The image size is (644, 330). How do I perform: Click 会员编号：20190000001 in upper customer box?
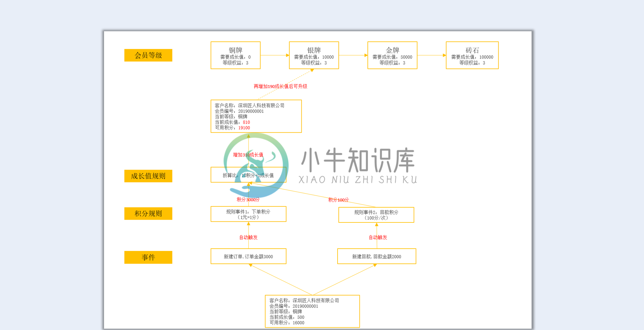(x=239, y=111)
